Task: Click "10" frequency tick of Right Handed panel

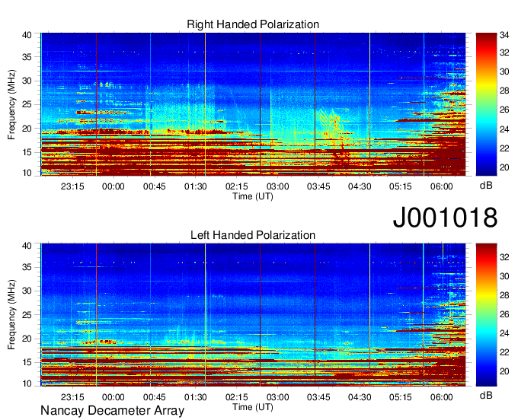Action: (x=27, y=173)
